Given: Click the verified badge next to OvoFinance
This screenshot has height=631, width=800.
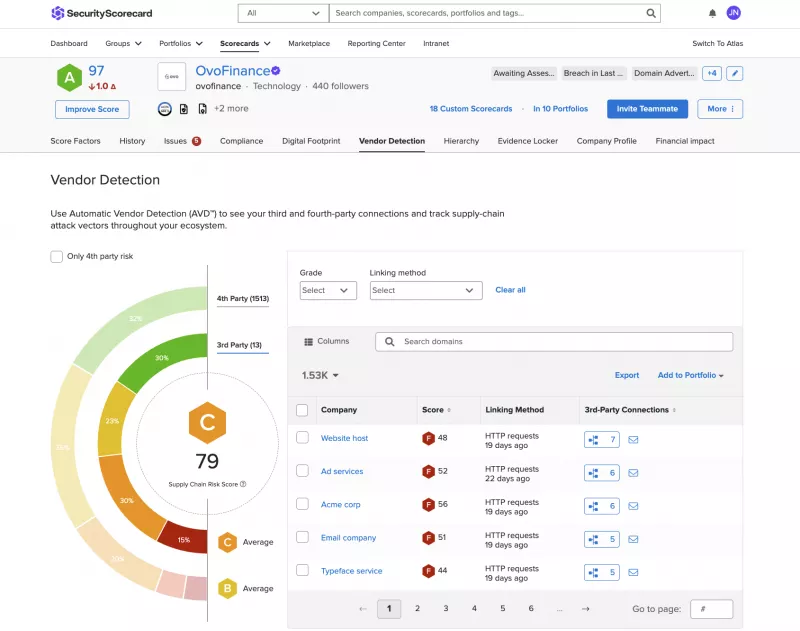Looking at the screenshot, I should click(x=276, y=71).
